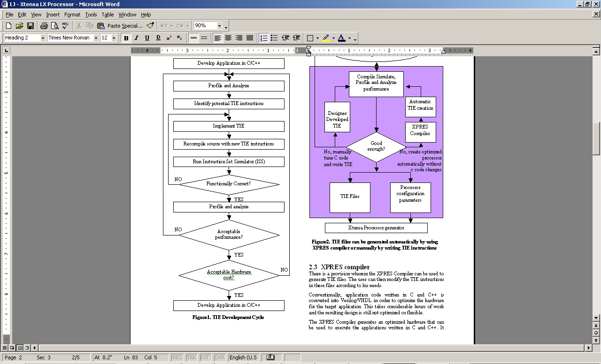Toggle Italic formatting

137,38
